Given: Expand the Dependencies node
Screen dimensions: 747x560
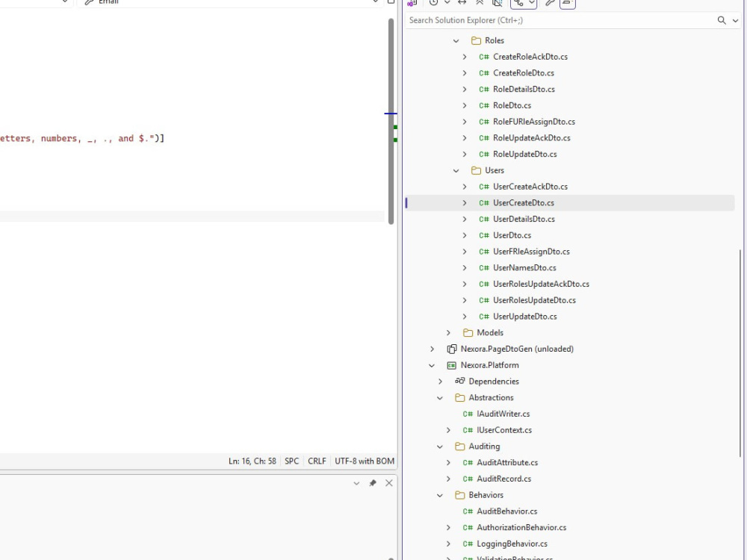Looking at the screenshot, I should pyautogui.click(x=440, y=382).
